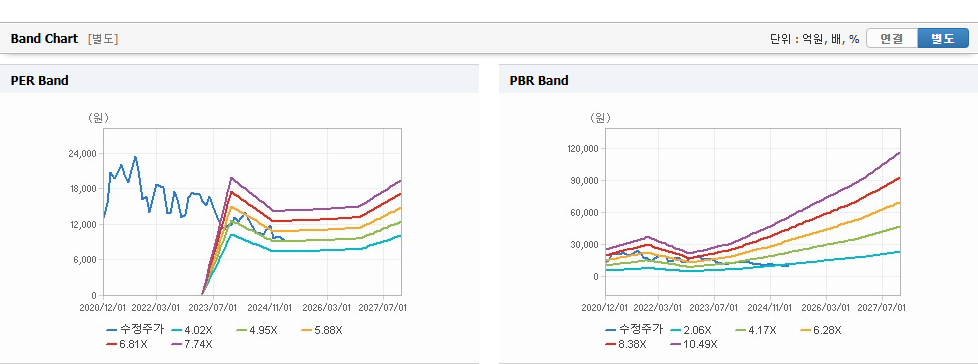Click the PBR Band panel header
Screen dimensions: 978x364
[738, 80]
